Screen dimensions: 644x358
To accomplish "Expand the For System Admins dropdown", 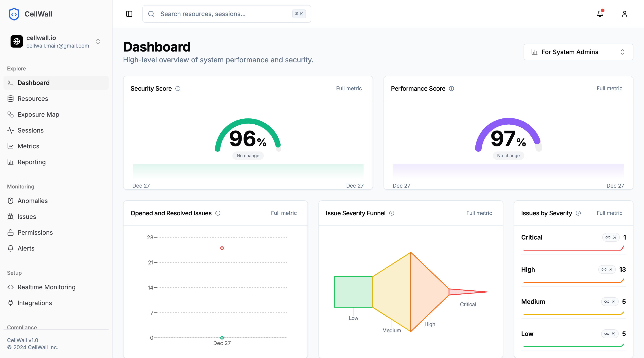I will point(578,52).
